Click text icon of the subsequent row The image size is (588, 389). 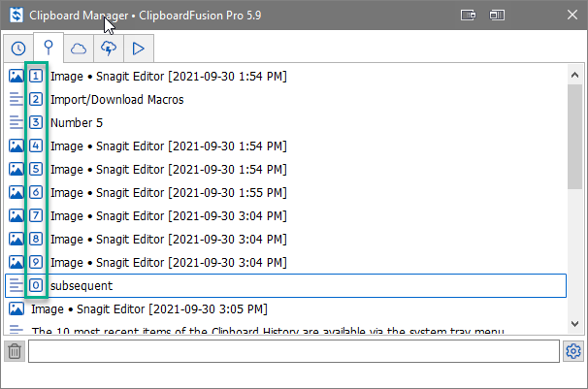pyautogui.click(x=16, y=285)
